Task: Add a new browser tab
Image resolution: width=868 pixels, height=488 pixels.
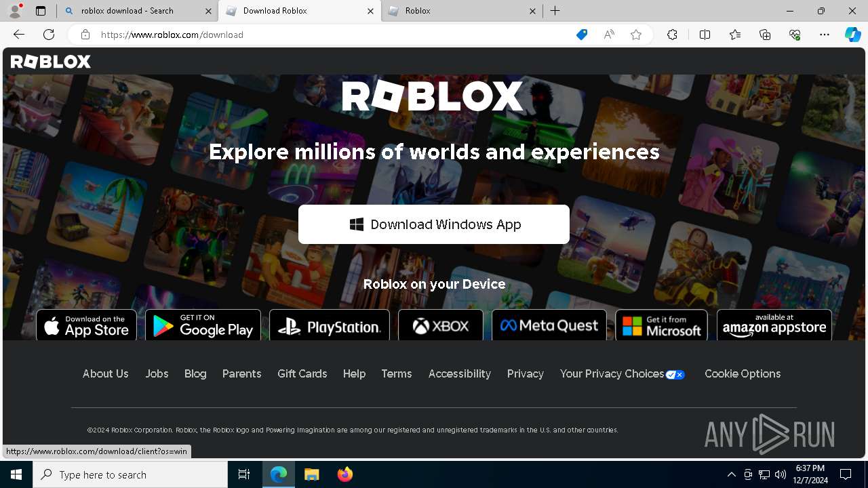Action: (x=555, y=11)
